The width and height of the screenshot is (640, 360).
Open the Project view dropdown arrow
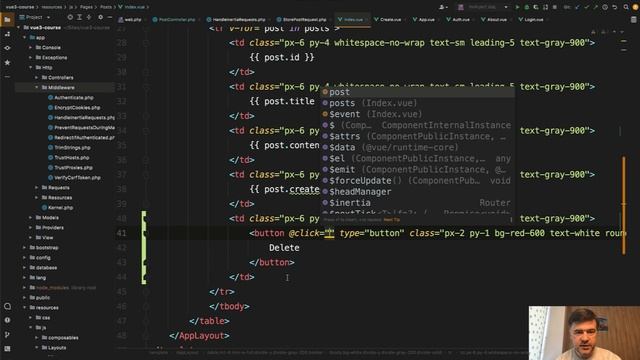point(48,17)
